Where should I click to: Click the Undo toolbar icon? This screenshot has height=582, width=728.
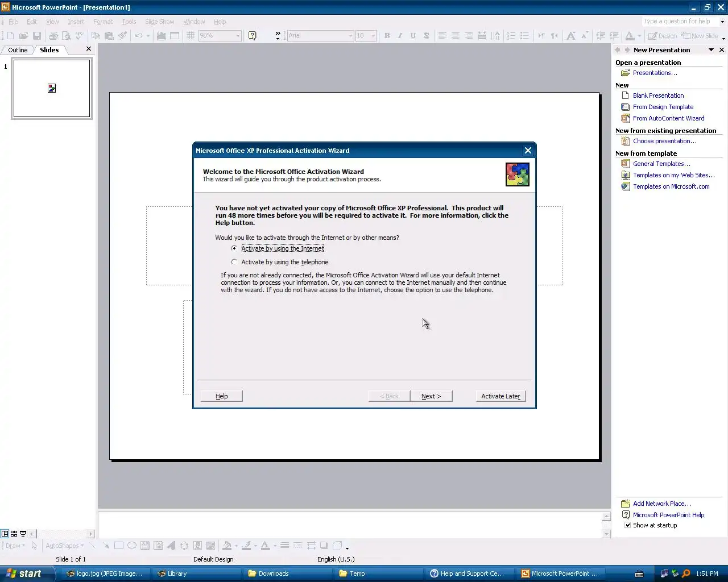(138, 36)
